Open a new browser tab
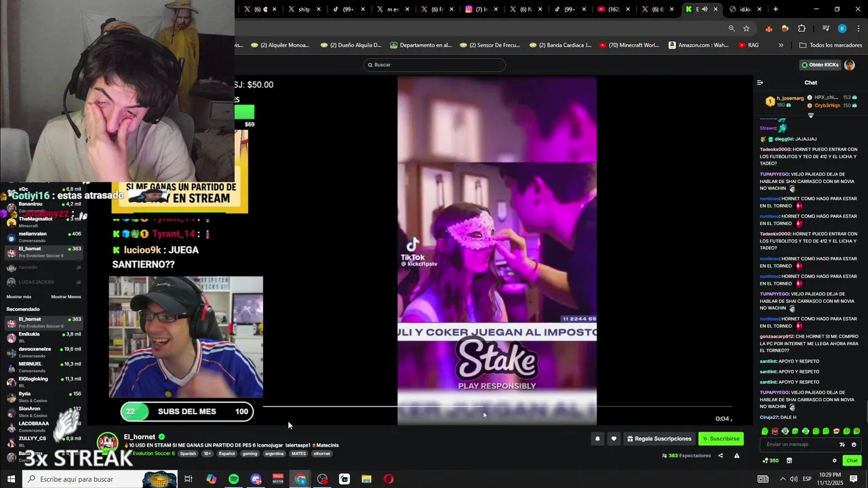The width and height of the screenshot is (868, 488). pos(776,9)
